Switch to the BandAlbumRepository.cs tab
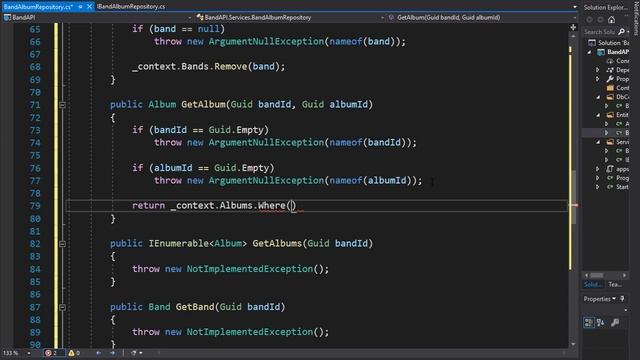This screenshot has width=640, height=360. click(38, 7)
